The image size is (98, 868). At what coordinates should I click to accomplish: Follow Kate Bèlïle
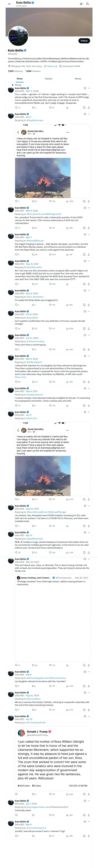coord(84,41)
